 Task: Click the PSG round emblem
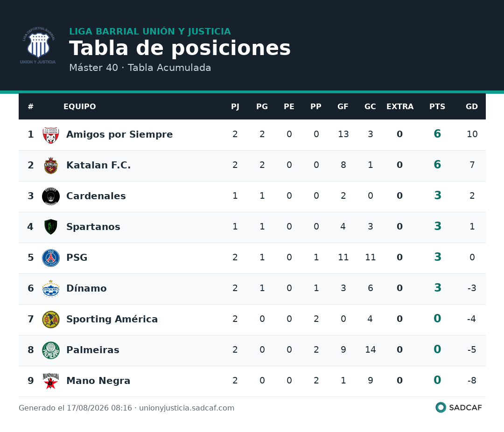click(51, 258)
